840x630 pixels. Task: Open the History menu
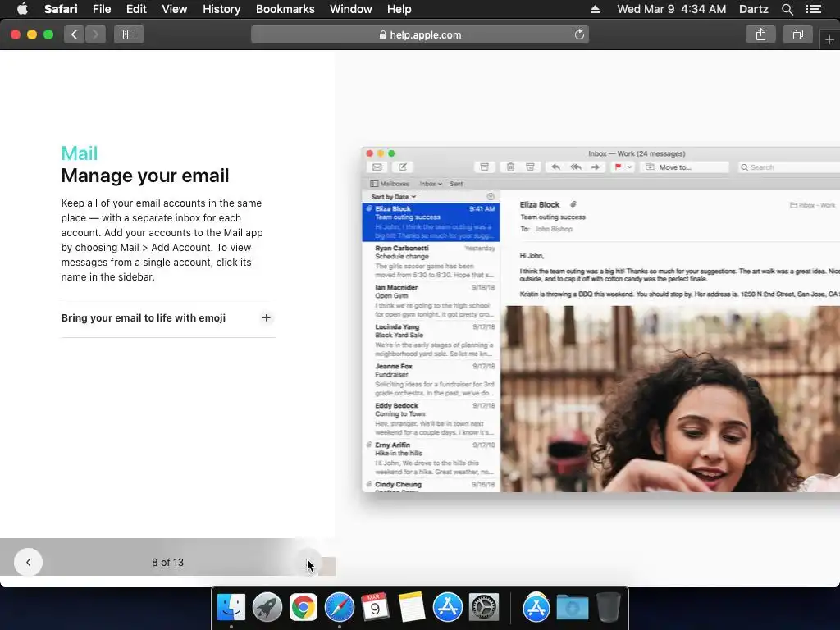[x=221, y=9]
